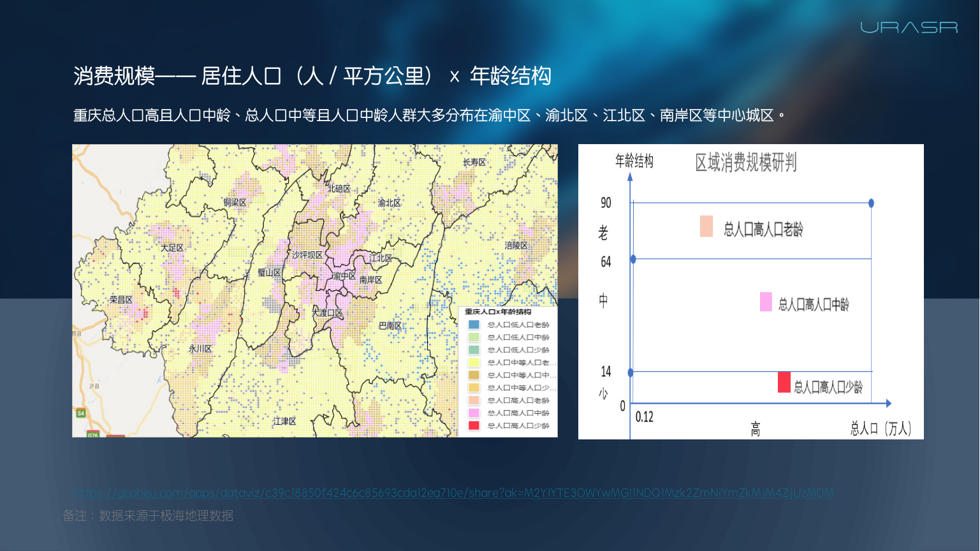The height and width of the screenshot is (551, 980).
Task: Click the 大渡口区 label on the map
Action: (327, 313)
